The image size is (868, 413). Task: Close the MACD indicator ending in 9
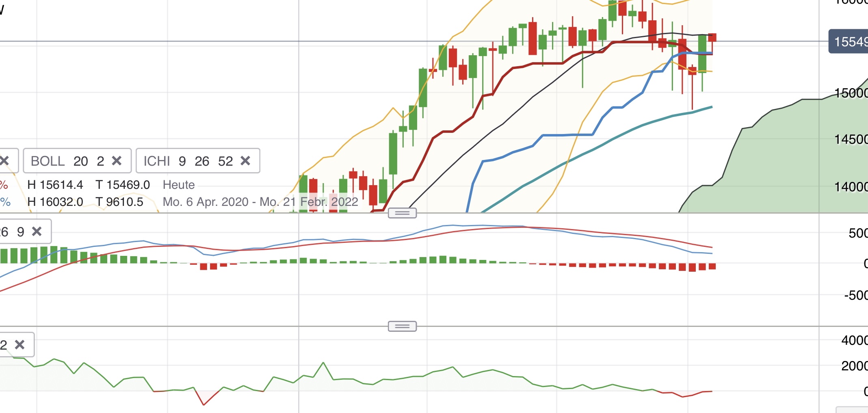coord(37,231)
